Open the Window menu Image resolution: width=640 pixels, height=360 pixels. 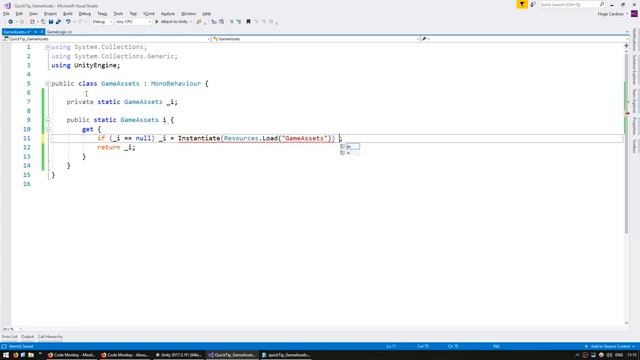pyautogui.click(x=188, y=14)
